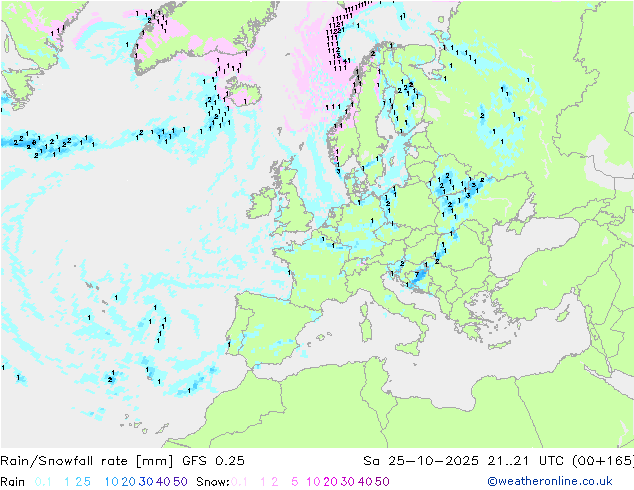634x490 pixels.
Task: Click the 'Snow:' legend label
Action: pyautogui.click(x=213, y=482)
